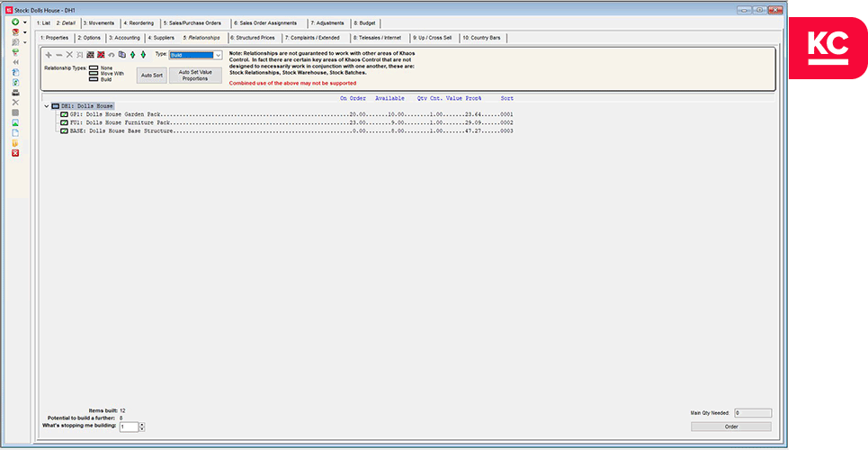The height and width of the screenshot is (450, 868).
Task: Click the printer icon in sidebar
Action: coord(15,93)
